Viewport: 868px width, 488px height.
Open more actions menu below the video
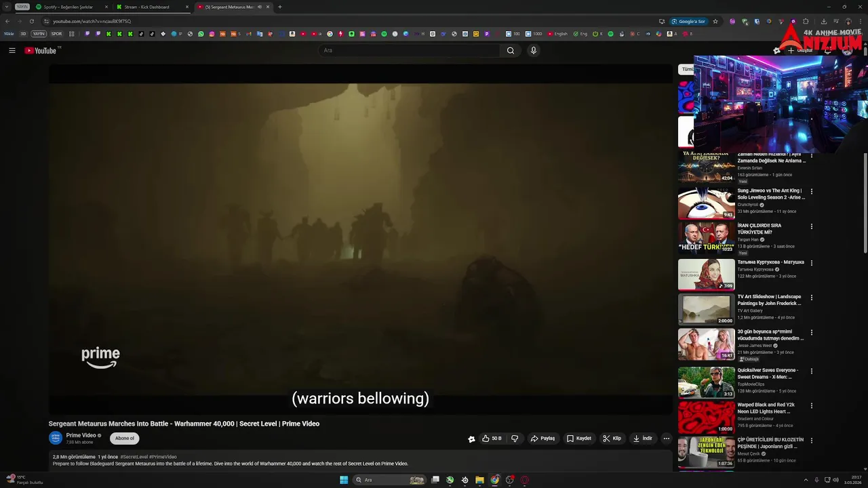coord(666,439)
